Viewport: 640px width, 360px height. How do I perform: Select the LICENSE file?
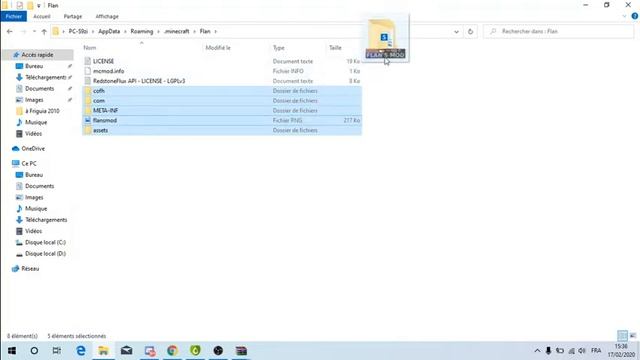(x=222, y=61)
